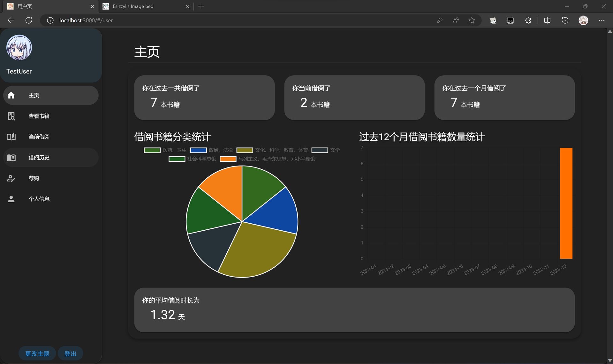Viewport: 613px width, 364px height.
Task: Click the site information icon
Action: pos(50,20)
